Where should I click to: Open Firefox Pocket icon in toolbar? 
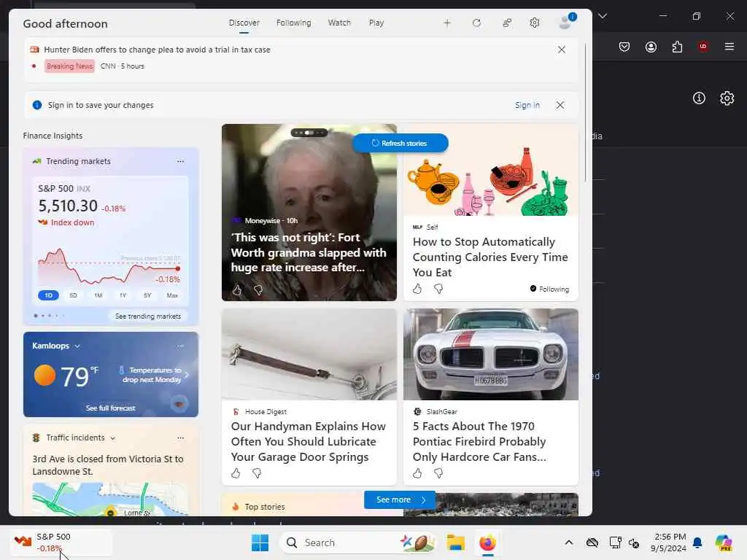(624, 47)
